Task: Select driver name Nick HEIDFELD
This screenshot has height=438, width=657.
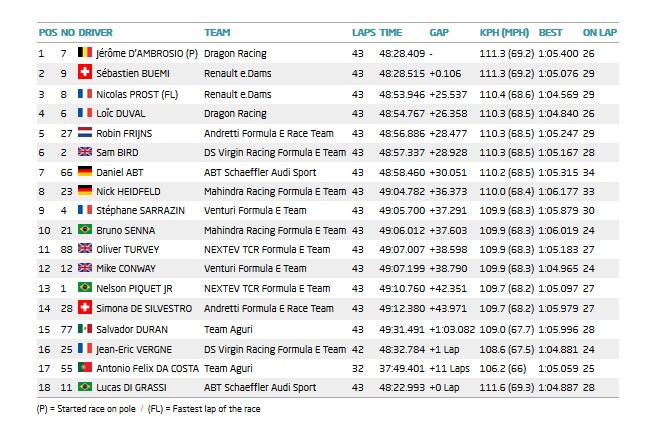Action: (128, 192)
